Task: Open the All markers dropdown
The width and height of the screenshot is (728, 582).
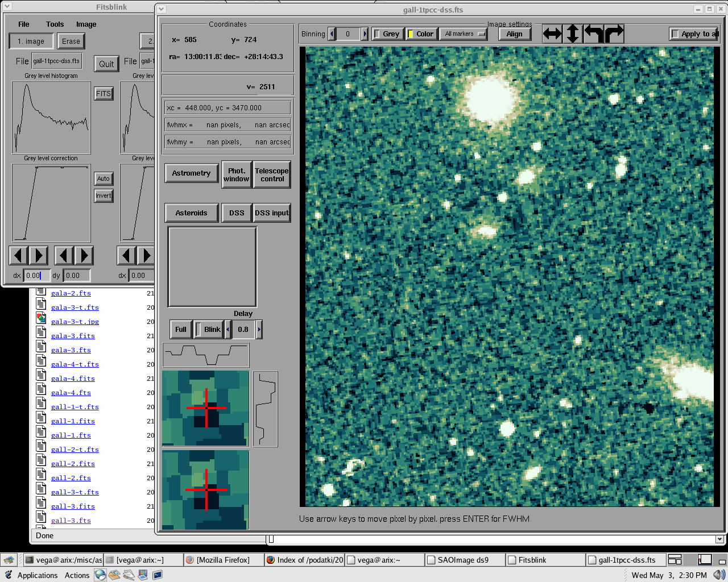Action: 463,34
